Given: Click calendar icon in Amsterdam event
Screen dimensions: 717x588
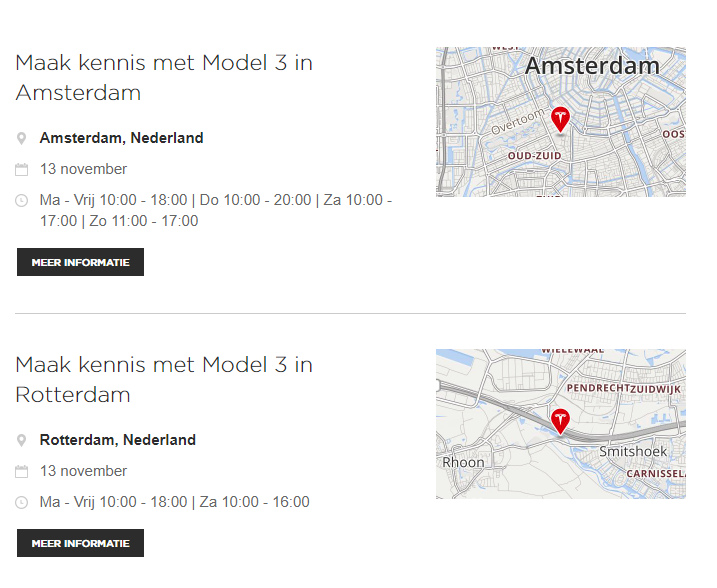Looking at the screenshot, I should click(x=22, y=169).
